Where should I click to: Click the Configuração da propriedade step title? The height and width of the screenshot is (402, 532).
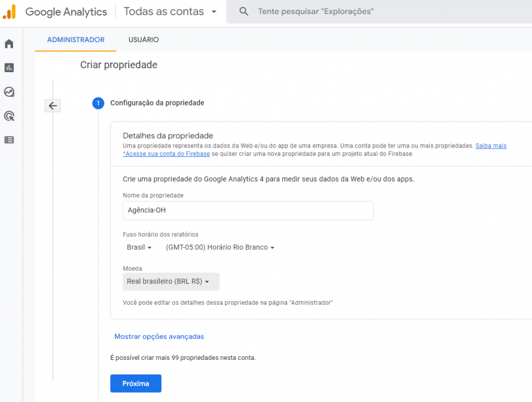[x=157, y=103]
